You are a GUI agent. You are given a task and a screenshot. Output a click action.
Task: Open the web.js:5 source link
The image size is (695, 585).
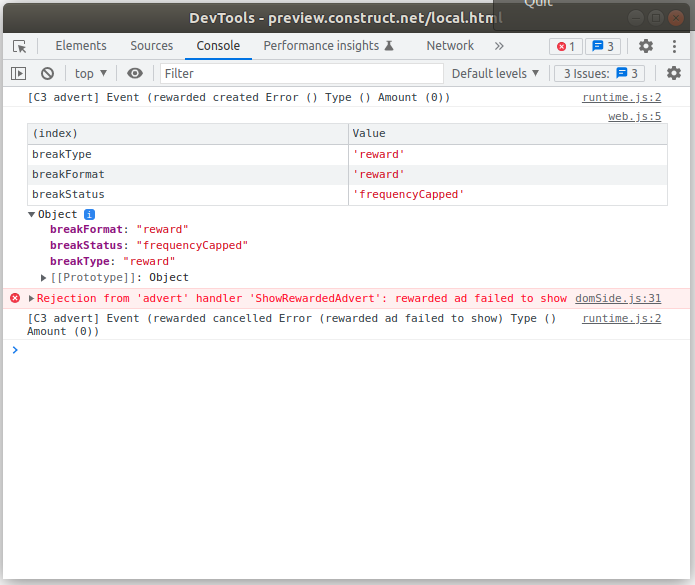634,117
